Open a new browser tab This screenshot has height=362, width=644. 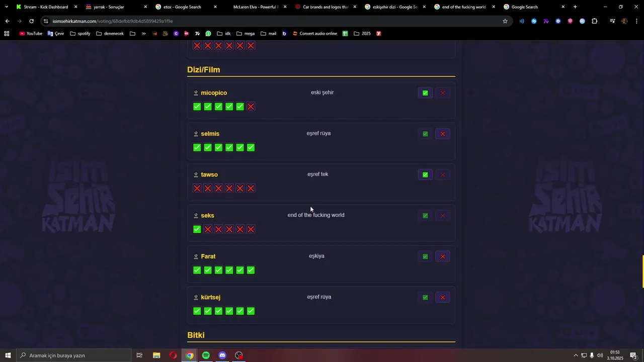tap(575, 7)
